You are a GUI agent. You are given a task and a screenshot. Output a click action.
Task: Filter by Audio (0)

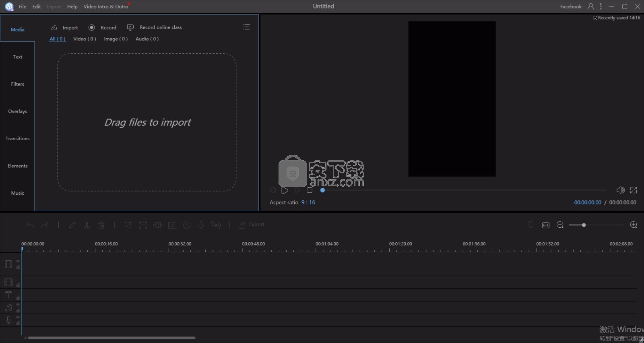[x=147, y=39]
